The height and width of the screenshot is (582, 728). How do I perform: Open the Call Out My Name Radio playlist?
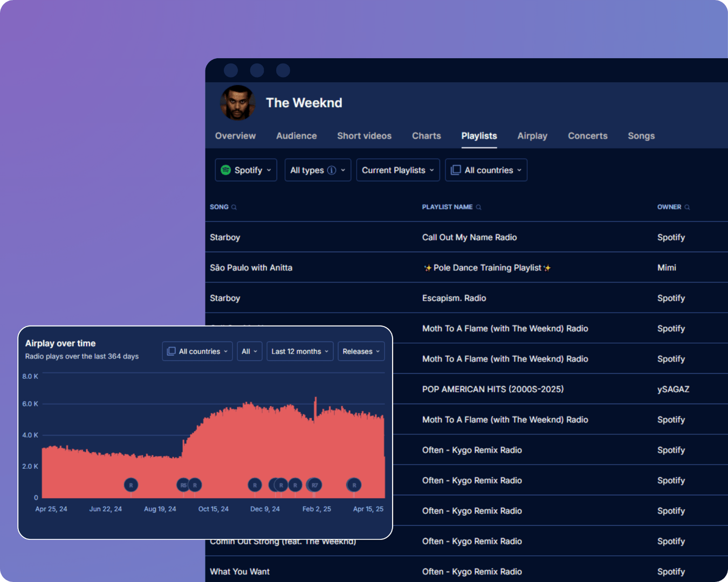click(469, 237)
